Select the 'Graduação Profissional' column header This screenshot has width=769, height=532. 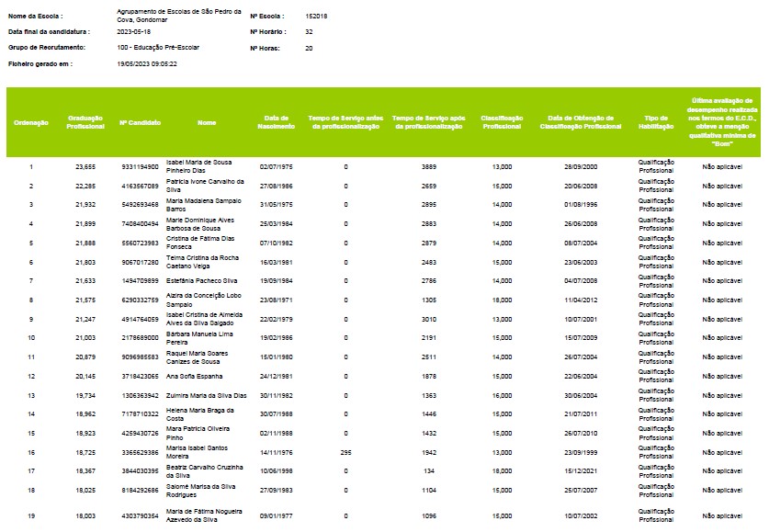(85, 122)
